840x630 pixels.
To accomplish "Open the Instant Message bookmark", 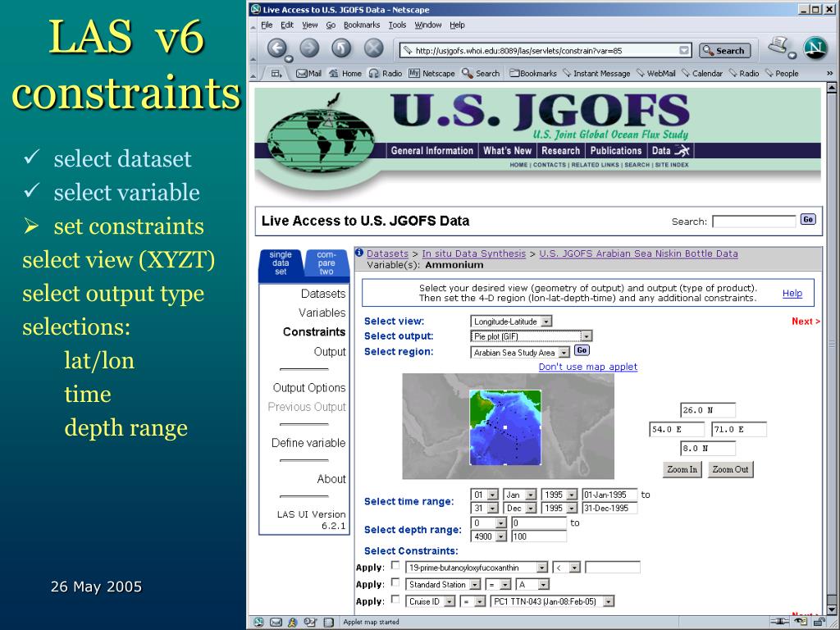I will 596,73.
